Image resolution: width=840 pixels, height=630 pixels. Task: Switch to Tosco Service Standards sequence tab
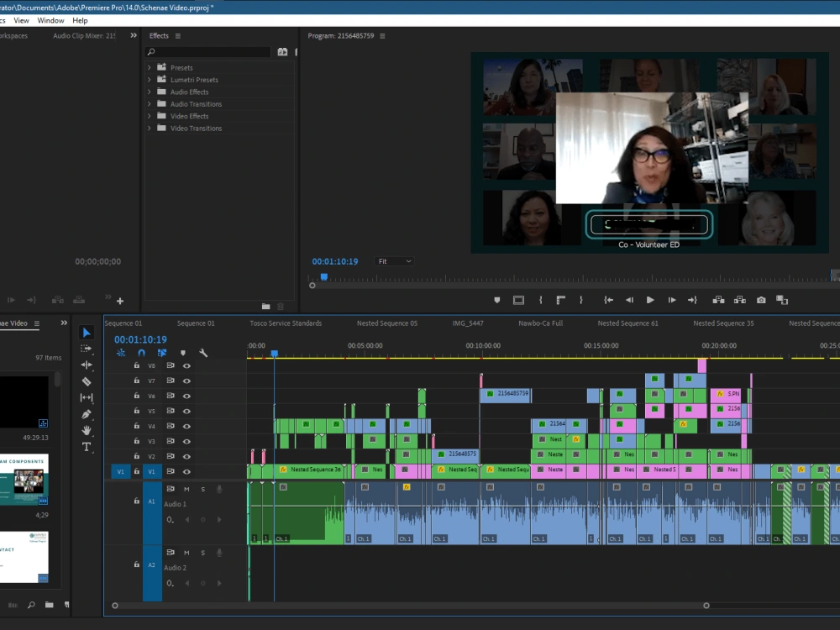286,323
